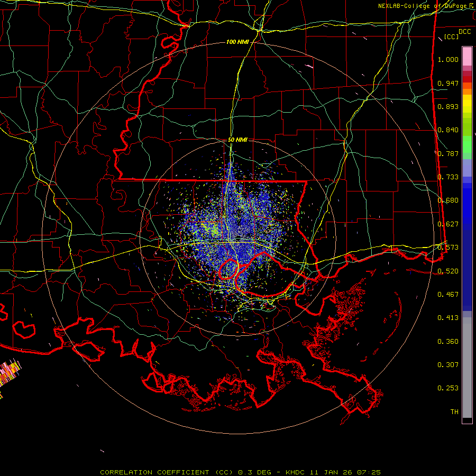Select the 0.573 scale value

(x=448, y=248)
